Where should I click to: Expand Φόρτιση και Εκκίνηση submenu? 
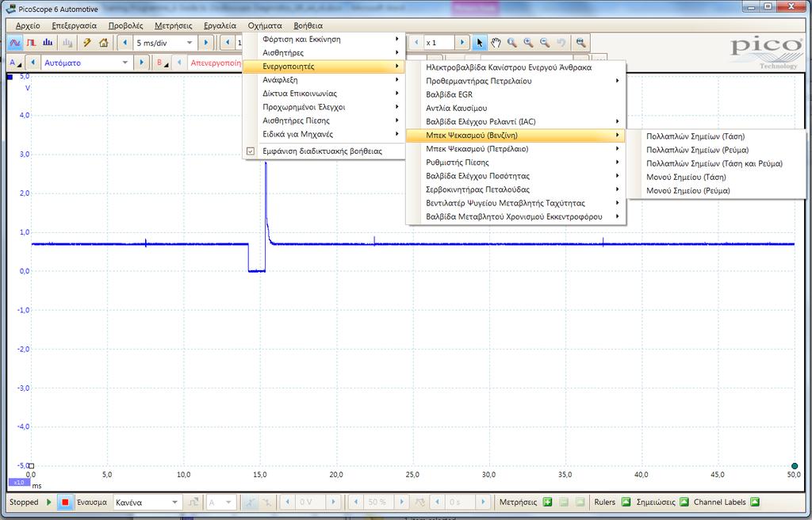tap(324, 40)
